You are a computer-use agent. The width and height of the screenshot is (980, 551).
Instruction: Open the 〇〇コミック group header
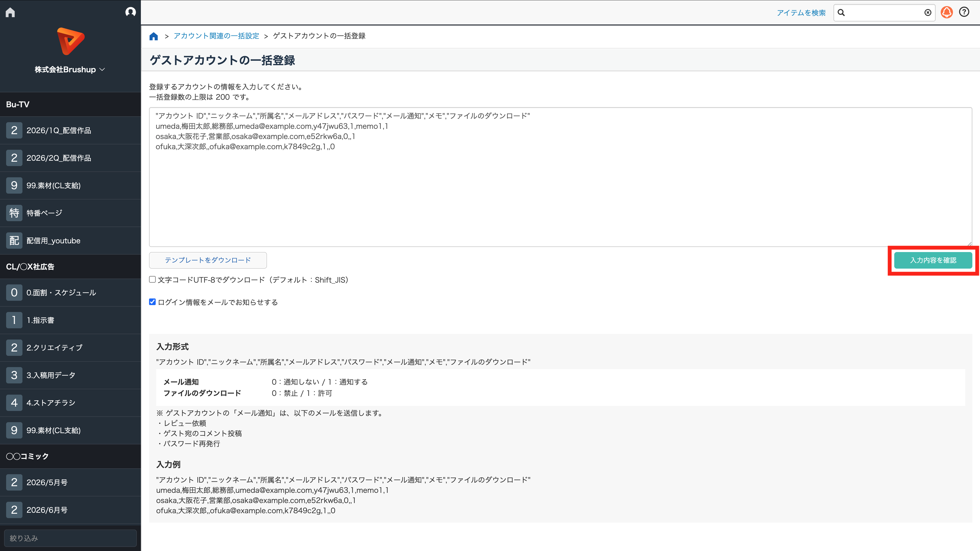70,456
